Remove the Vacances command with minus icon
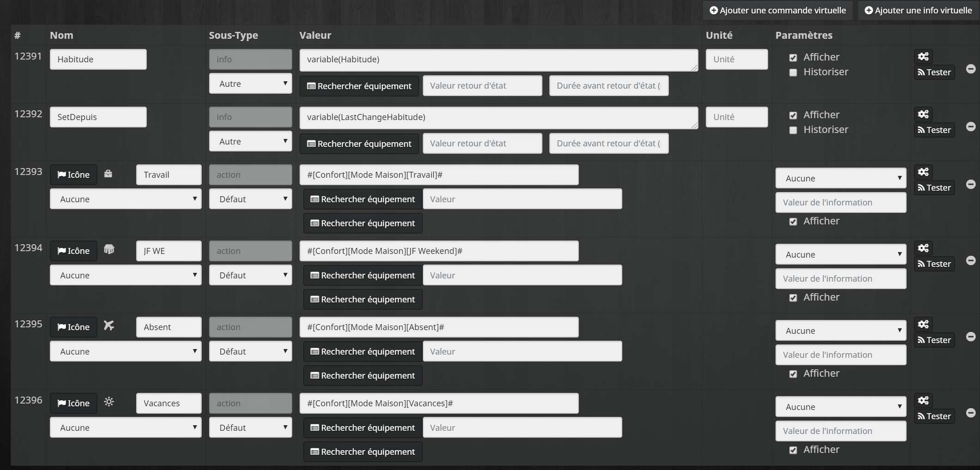The image size is (980, 470). coord(971,413)
